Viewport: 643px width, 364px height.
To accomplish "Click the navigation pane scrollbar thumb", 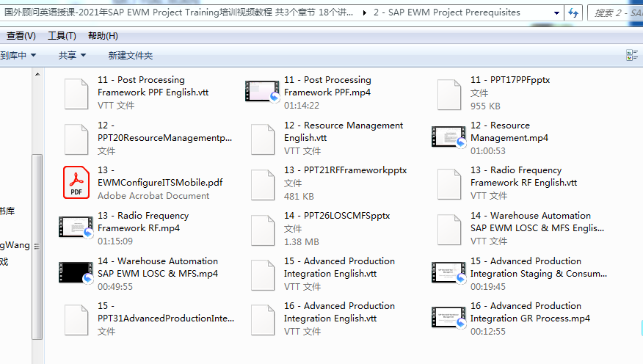I will tap(37, 247).
